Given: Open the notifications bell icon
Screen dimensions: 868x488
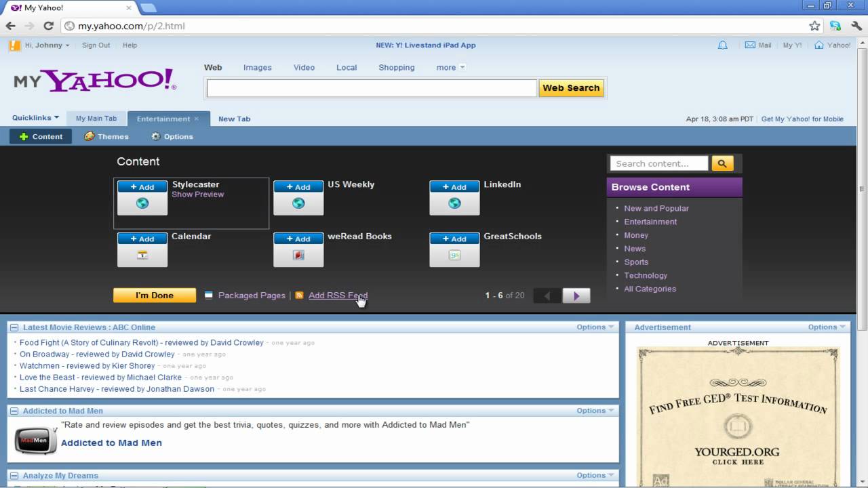Looking at the screenshot, I should point(723,45).
